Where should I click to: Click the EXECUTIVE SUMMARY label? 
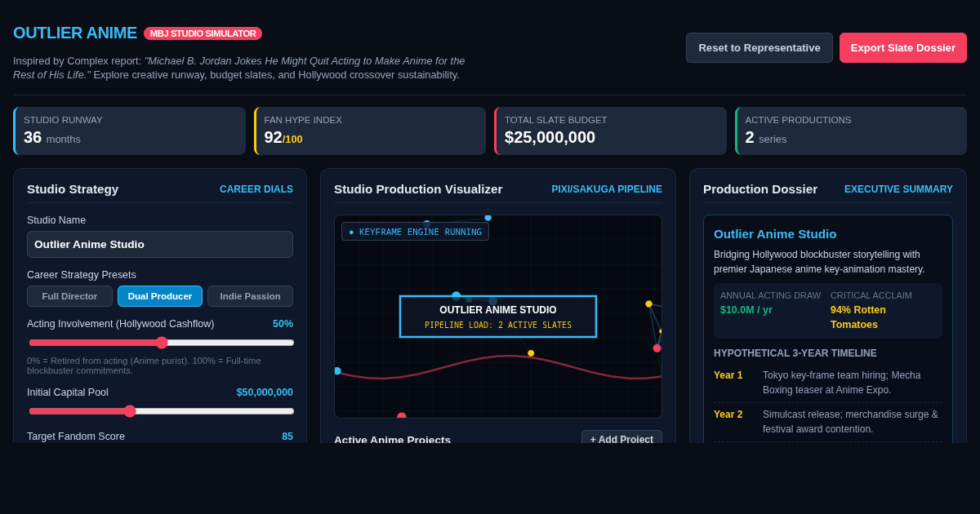[x=898, y=189]
